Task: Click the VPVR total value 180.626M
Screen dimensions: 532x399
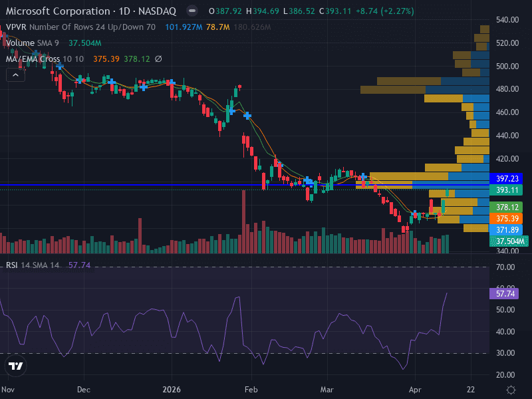Action: click(252, 27)
